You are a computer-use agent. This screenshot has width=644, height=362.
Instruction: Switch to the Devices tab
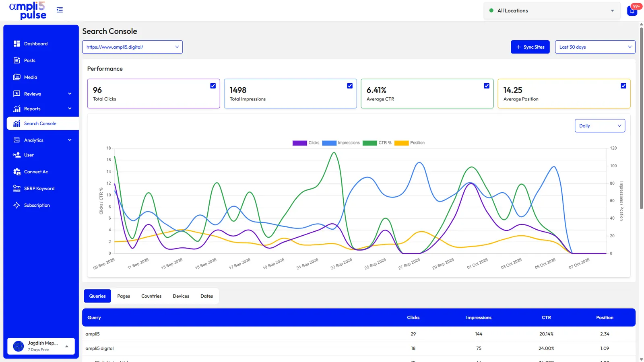[181, 296]
